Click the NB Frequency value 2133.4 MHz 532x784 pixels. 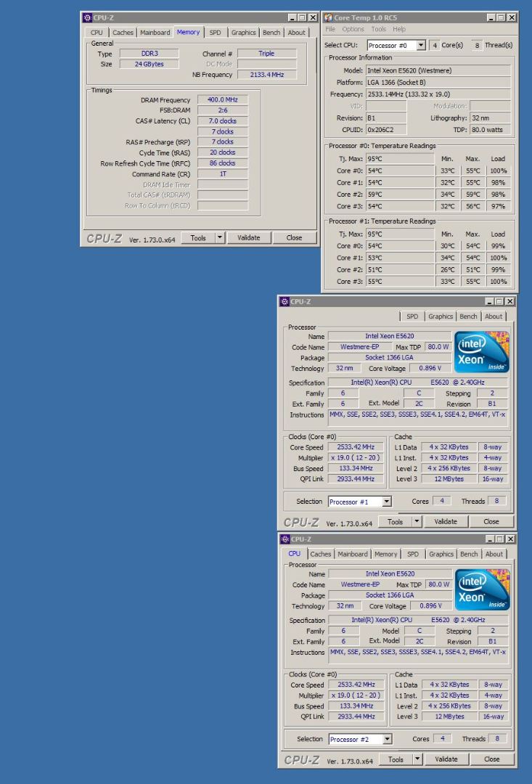click(x=267, y=75)
